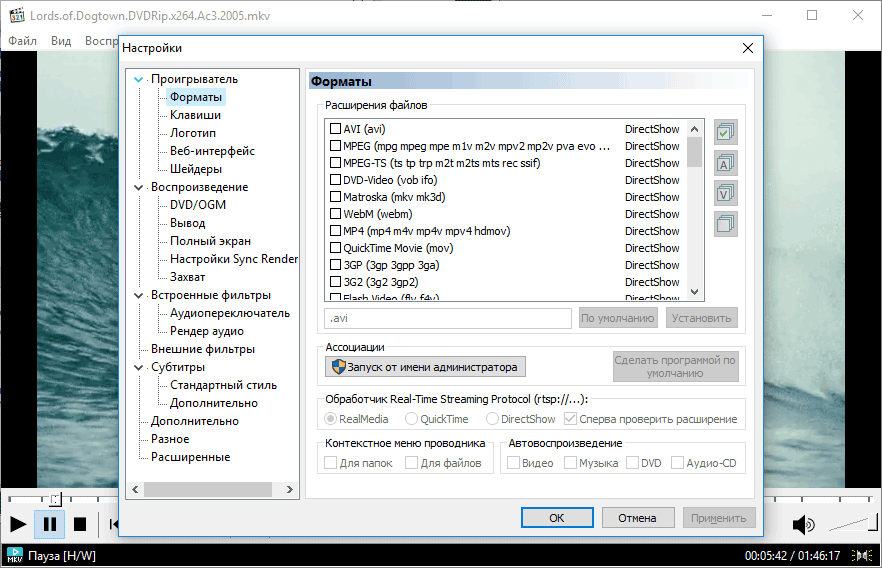Click the video formats 'V' icon button
Viewport: 882px width, 568px height.
726,193
